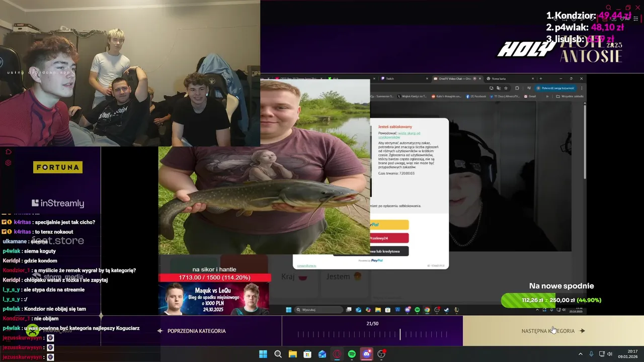Switch to Opera browser on main taskbar
The width and height of the screenshot is (644, 362).
tap(337, 354)
